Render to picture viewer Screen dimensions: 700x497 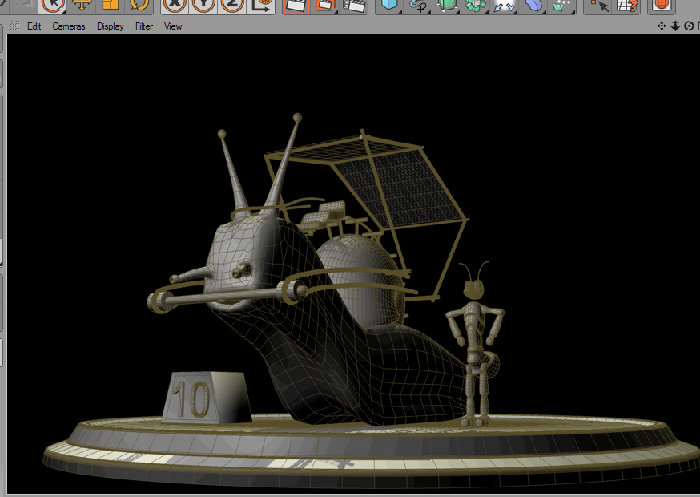click(x=325, y=6)
